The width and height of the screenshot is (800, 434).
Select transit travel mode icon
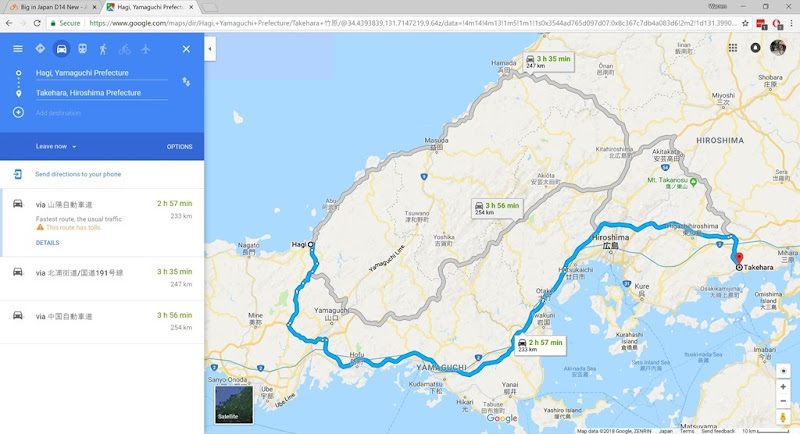(x=82, y=49)
